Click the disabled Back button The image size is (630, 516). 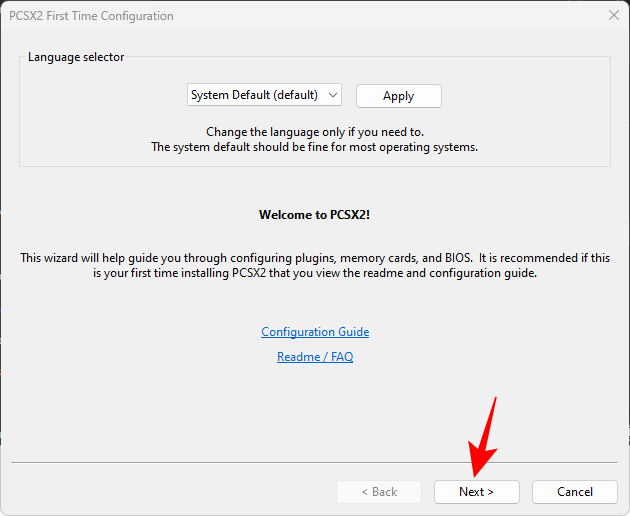pos(379,492)
